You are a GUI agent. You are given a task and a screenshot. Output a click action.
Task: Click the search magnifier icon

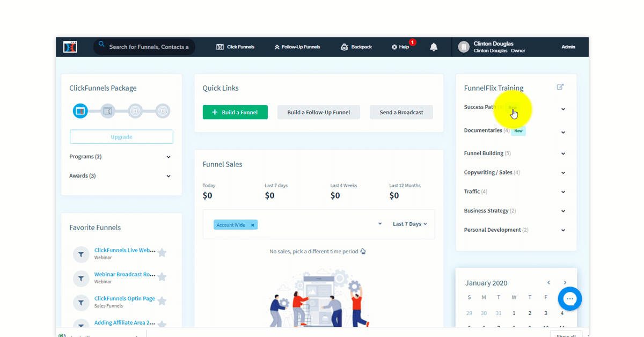click(101, 45)
